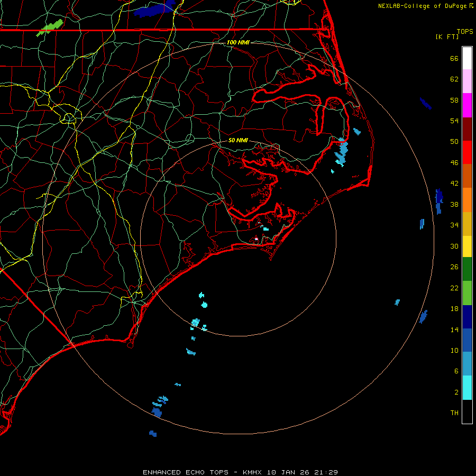Click "ENHANCED ECHO TOPS" product title
This screenshot has width=476, height=476.
tap(186, 472)
